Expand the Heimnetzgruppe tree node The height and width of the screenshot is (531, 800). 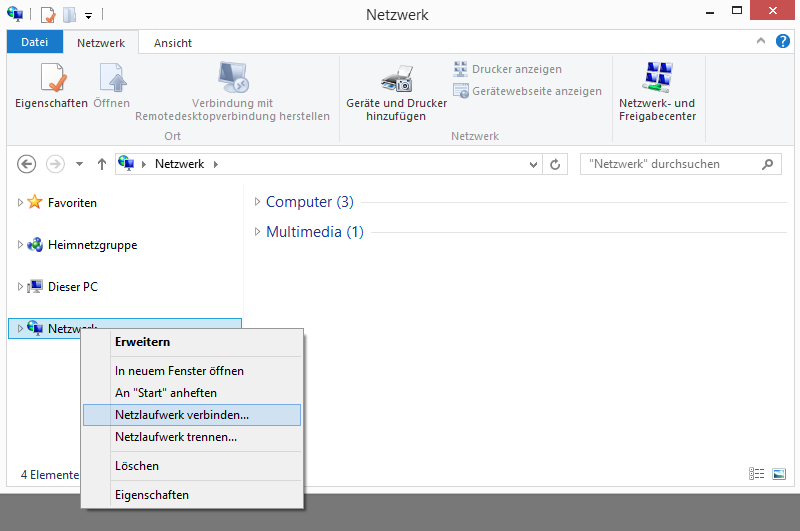coord(20,245)
